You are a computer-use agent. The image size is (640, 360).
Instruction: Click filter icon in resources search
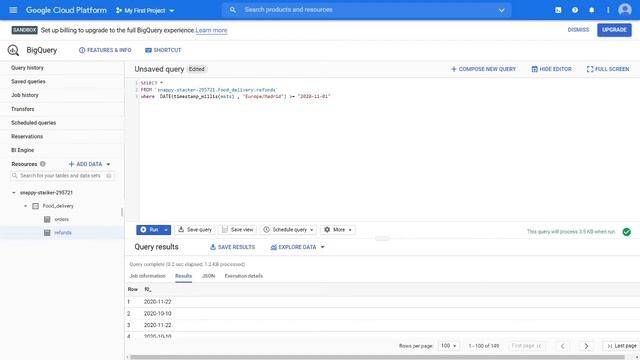[109, 176]
